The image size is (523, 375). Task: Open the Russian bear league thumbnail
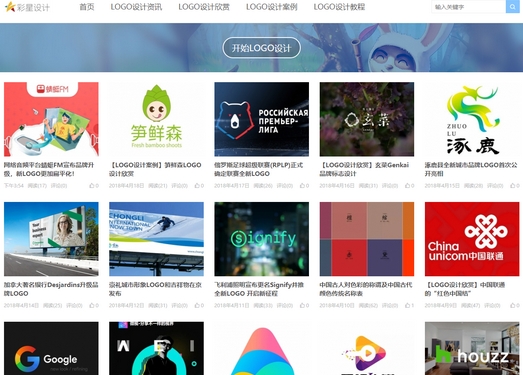262,119
